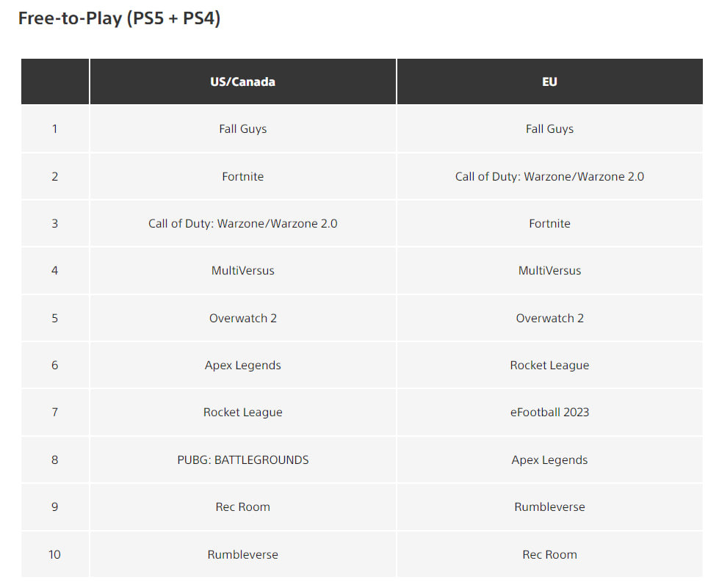Click Call of Duty: Warzone in US/Canada column

pyautogui.click(x=242, y=224)
